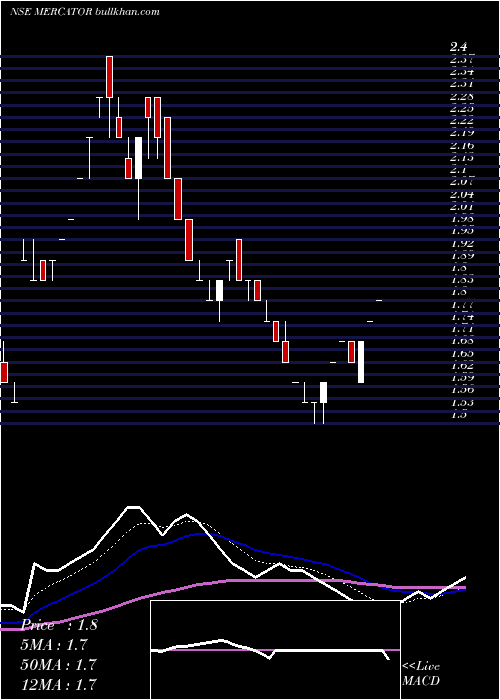Click the 2.04 price axis label
The height and width of the screenshot is (700, 500).
pyautogui.click(x=462, y=194)
